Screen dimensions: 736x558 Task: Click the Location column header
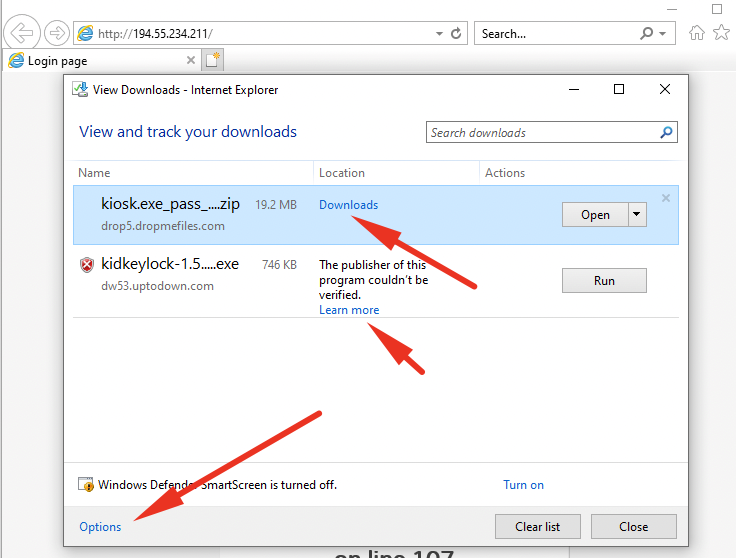point(342,173)
